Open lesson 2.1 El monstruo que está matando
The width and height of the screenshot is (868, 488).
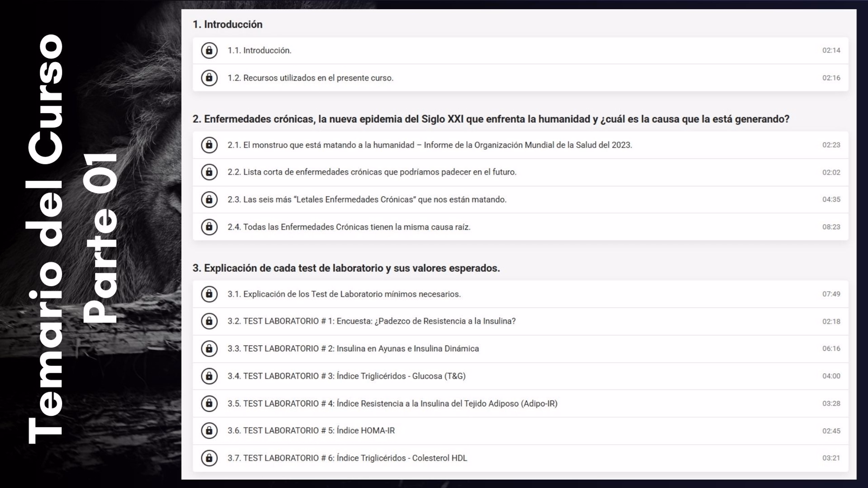tap(520, 145)
